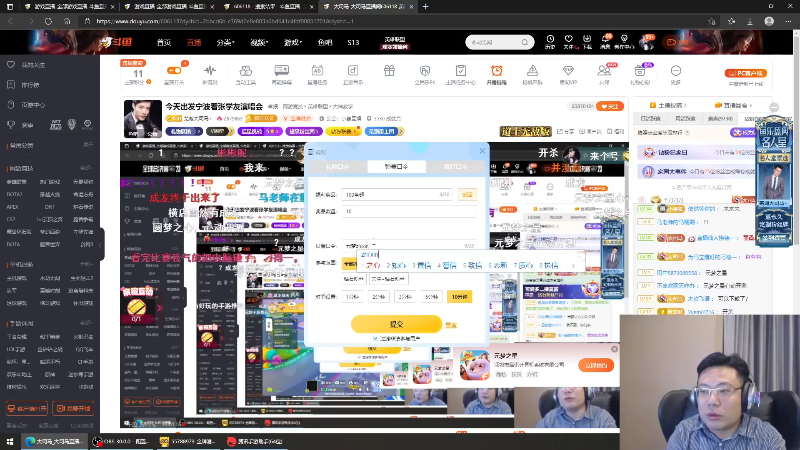Choose IME candidate 1 之心
Viewport: 800px width, 450px height.
click(x=371, y=265)
